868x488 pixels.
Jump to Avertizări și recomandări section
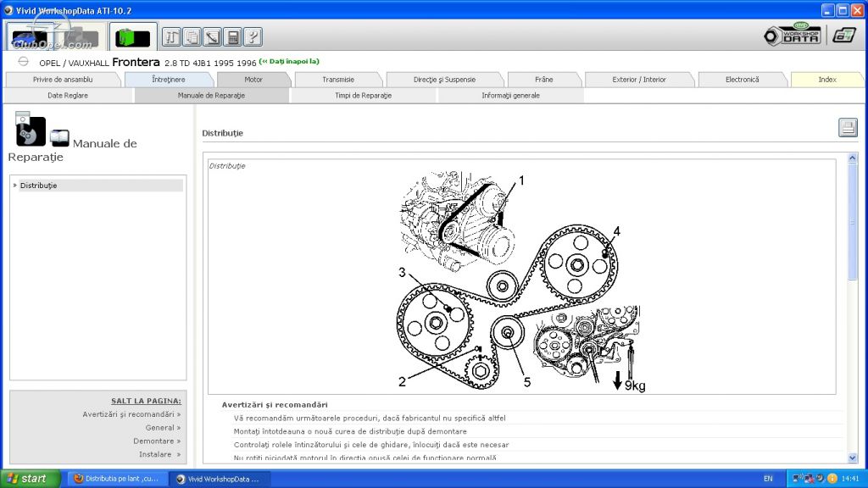pyautogui.click(x=131, y=414)
